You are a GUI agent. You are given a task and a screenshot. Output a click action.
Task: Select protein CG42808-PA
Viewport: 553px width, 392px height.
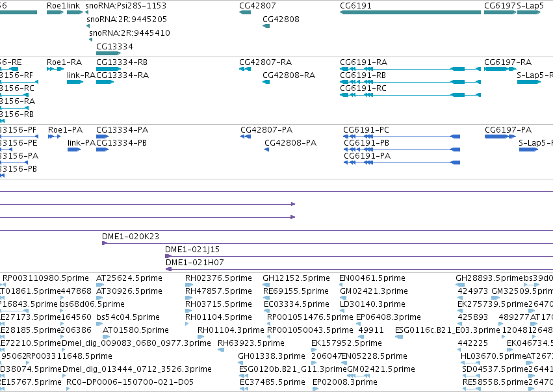coord(290,143)
